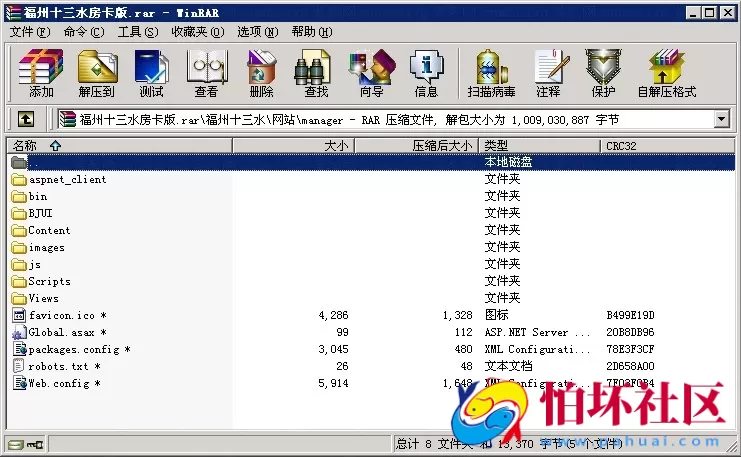Open the 命令(C) menu
Viewport: 741px width, 457px height.
coord(84,32)
